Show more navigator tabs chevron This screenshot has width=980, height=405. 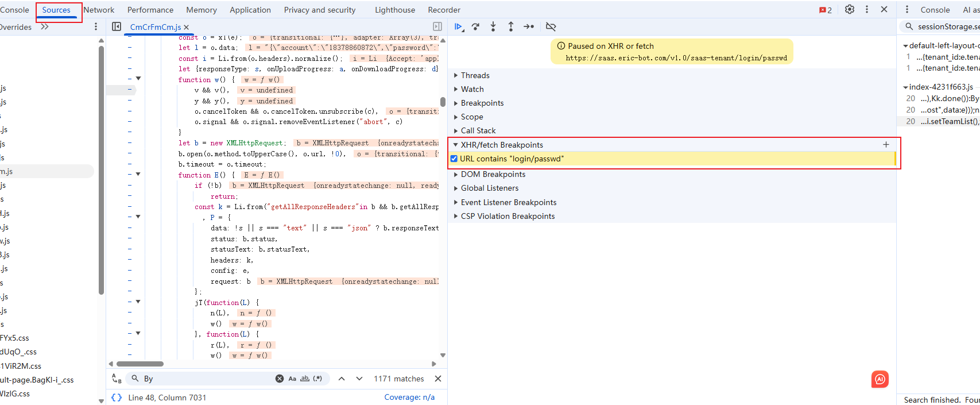pos(45,26)
